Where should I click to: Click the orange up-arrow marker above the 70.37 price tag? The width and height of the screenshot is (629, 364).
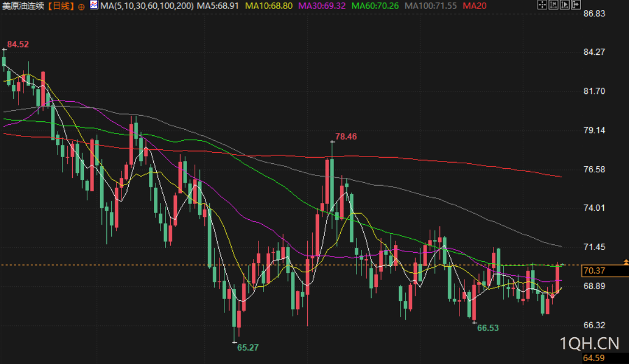click(626, 262)
